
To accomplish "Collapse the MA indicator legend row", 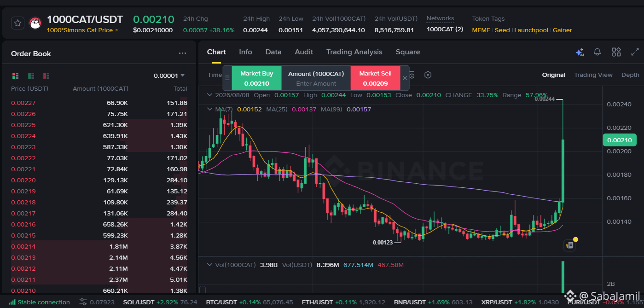I will pyautogui.click(x=210, y=109).
